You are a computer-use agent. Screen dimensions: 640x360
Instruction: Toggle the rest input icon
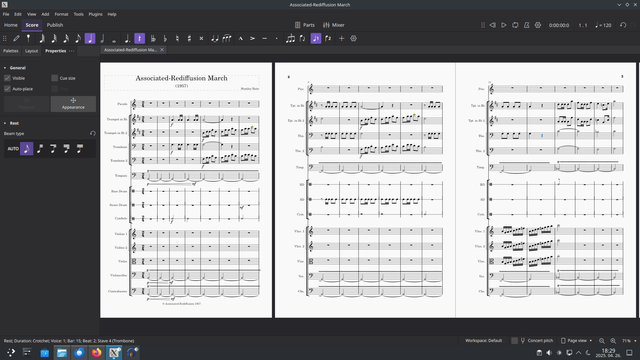(140, 38)
